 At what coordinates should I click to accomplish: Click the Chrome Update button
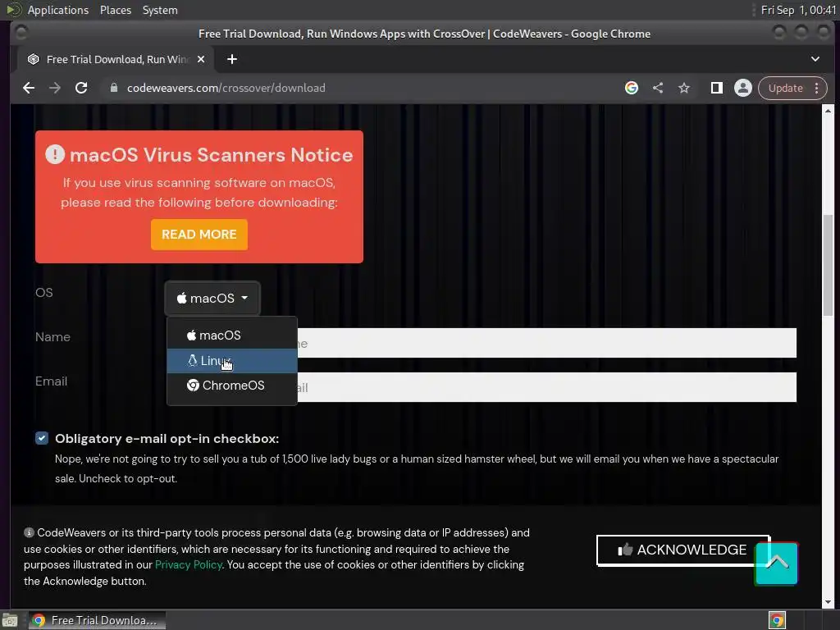tap(785, 88)
